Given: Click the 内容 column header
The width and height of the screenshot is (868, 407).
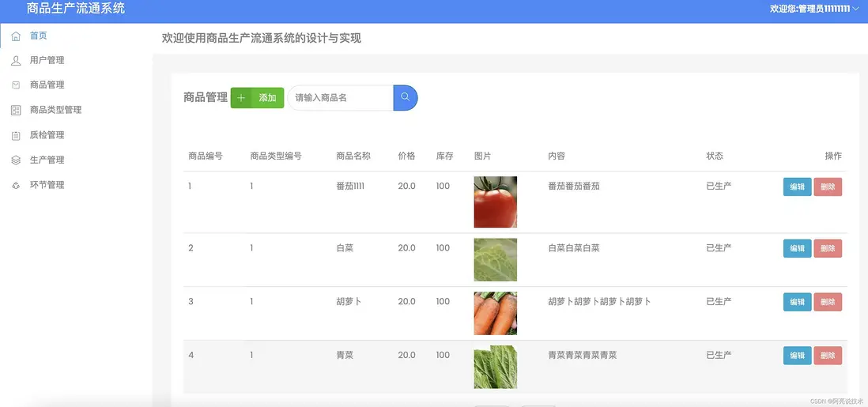Looking at the screenshot, I should [557, 156].
